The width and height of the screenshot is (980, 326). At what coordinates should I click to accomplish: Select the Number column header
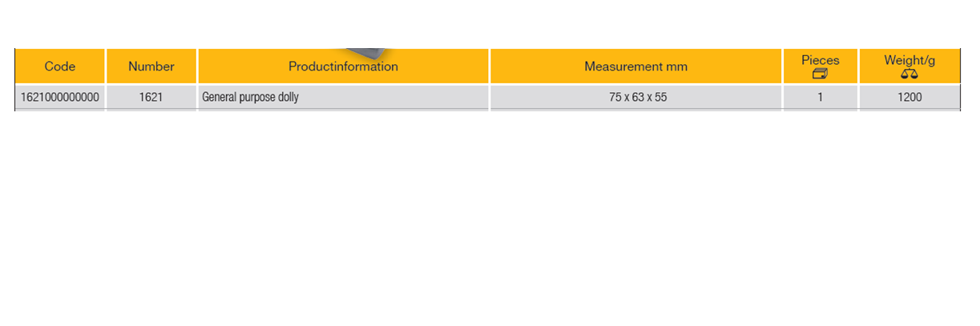tap(151, 66)
